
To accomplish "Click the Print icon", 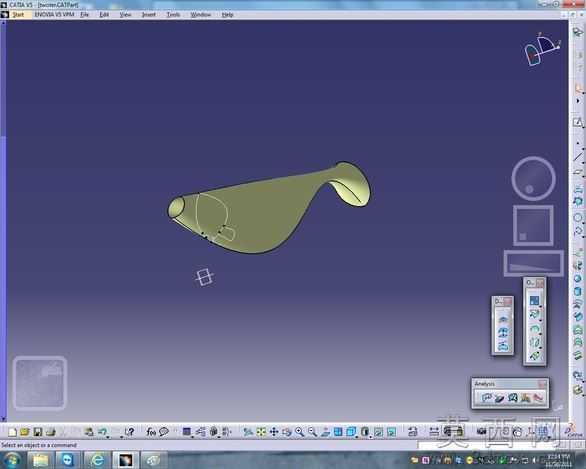I will [x=50, y=432].
